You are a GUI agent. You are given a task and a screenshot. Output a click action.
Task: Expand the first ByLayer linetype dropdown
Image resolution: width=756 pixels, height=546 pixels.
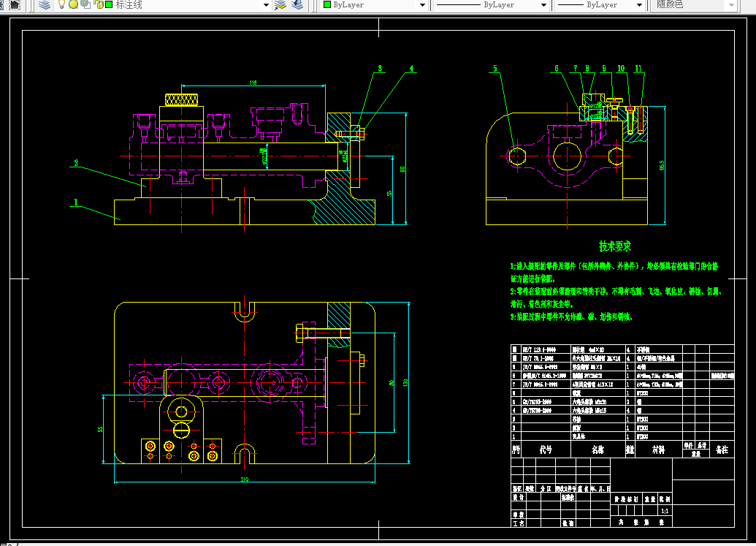pyautogui.click(x=543, y=5)
